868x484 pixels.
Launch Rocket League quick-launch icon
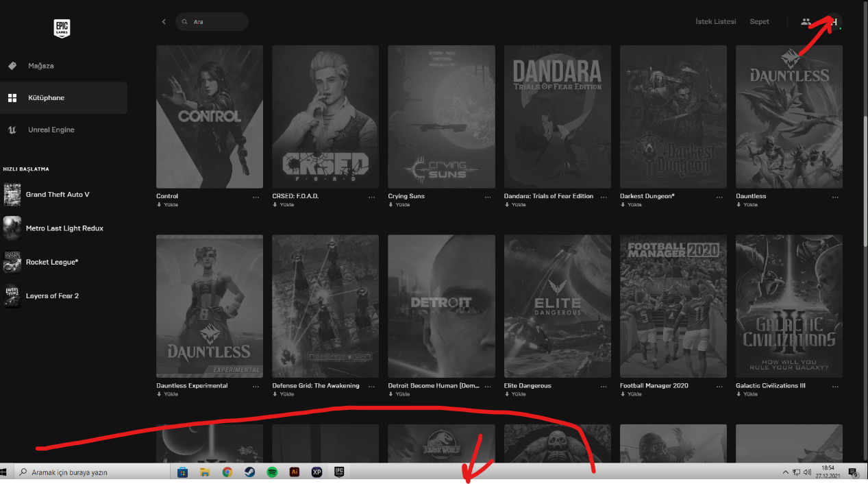pyautogui.click(x=12, y=262)
